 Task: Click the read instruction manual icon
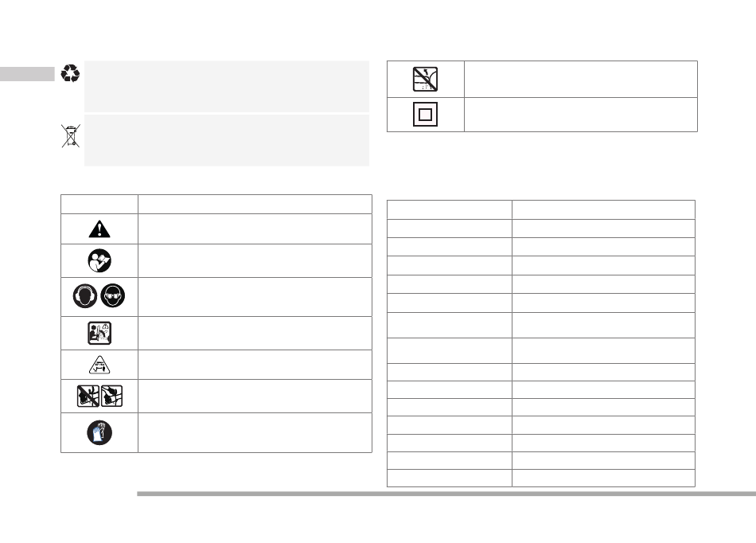[x=99, y=261]
